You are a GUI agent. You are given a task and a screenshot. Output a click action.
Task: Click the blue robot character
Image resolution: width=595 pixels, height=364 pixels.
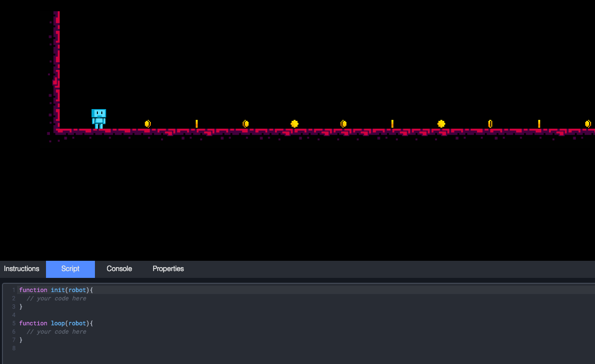pos(99,117)
